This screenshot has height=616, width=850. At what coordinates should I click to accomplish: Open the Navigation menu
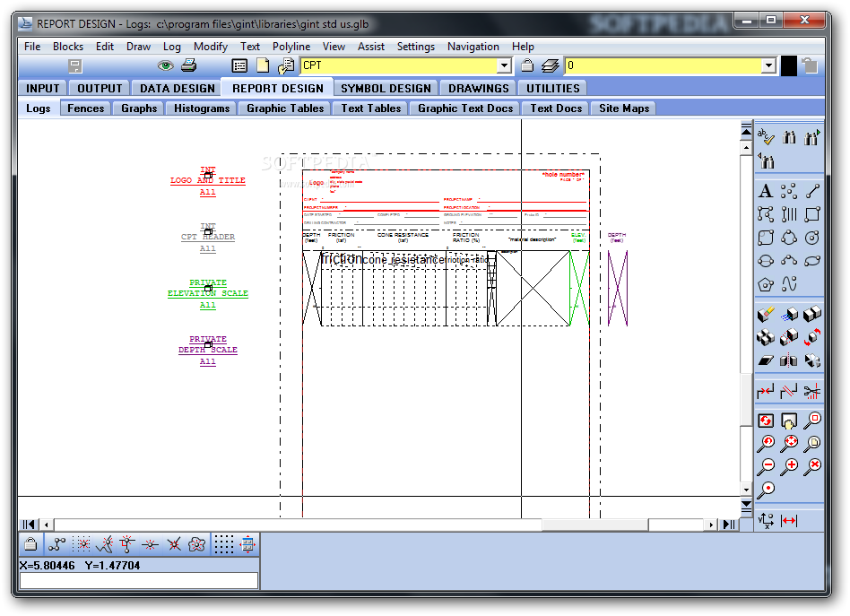(473, 47)
